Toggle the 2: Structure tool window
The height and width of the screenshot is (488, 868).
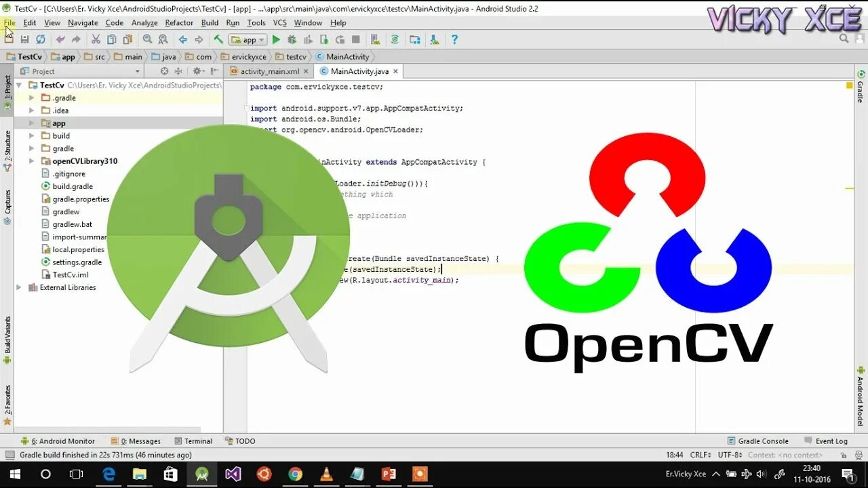[x=7, y=150]
